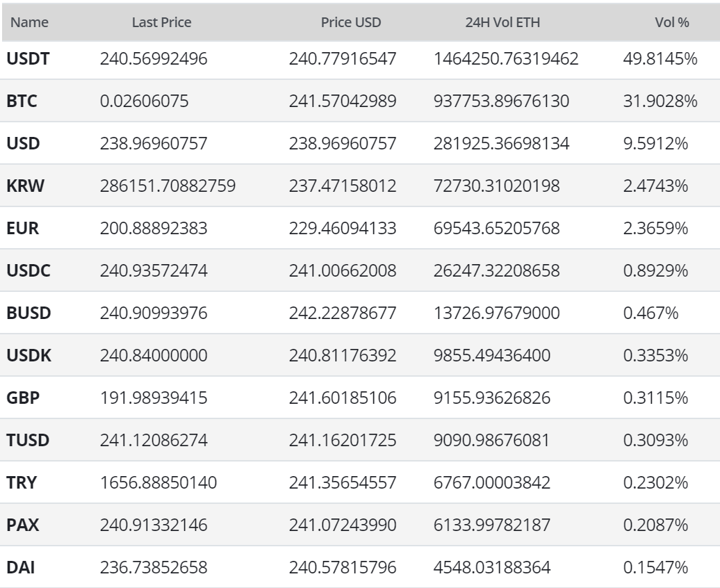
Task: Open the USDT market link
Action: [28, 59]
